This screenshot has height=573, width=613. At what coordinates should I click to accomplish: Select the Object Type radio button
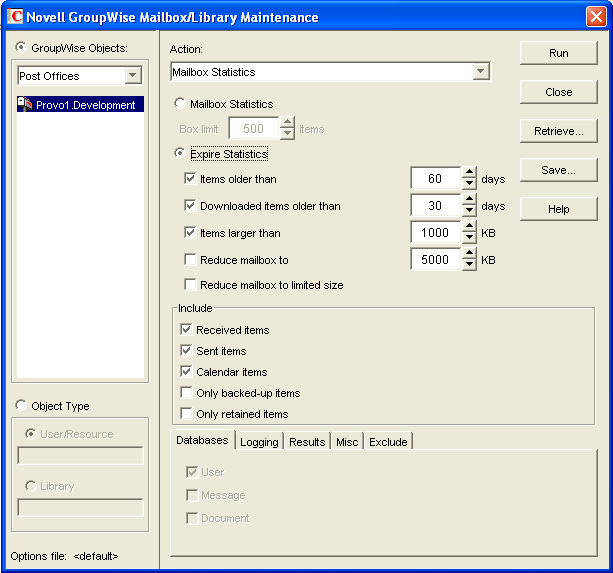tap(21, 405)
